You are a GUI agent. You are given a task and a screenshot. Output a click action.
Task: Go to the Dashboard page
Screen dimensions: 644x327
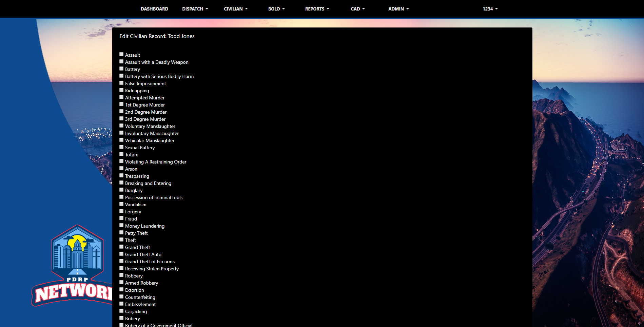154,9
